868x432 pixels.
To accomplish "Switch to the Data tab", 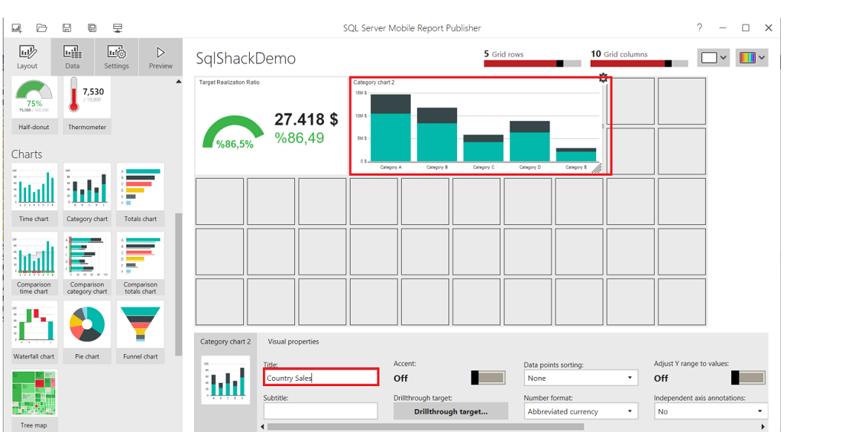I will point(73,57).
